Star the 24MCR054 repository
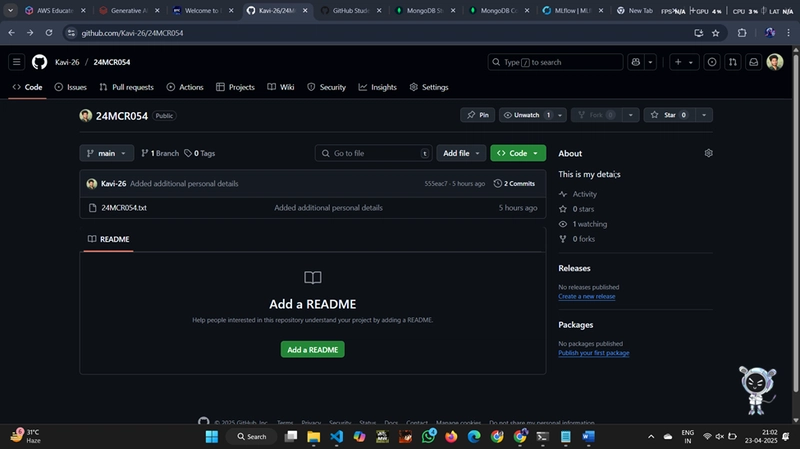 point(668,115)
